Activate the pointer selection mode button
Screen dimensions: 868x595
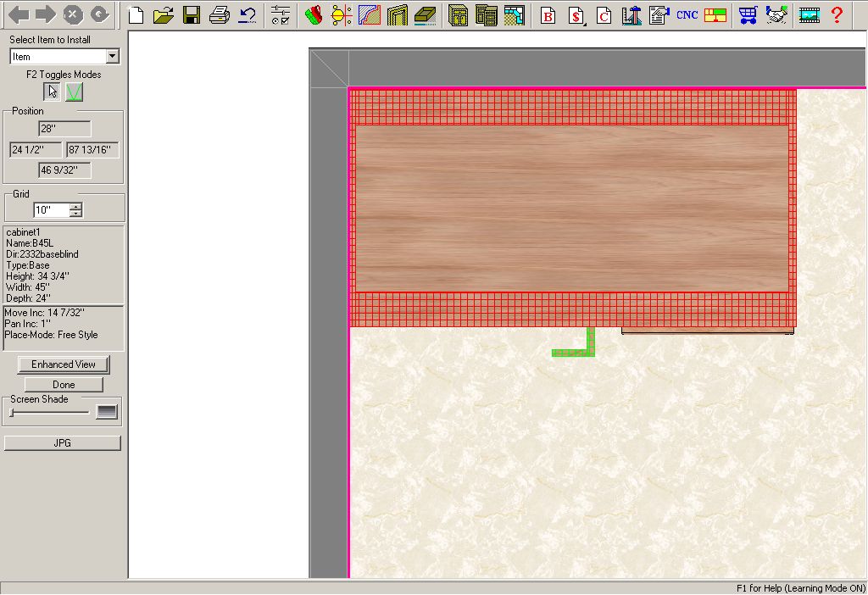coord(52,92)
